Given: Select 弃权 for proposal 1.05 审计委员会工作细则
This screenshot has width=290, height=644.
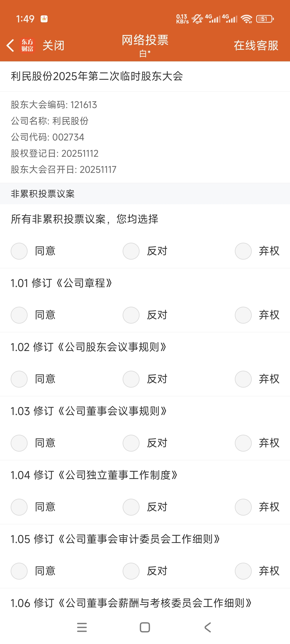Looking at the screenshot, I should (x=243, y=571).
